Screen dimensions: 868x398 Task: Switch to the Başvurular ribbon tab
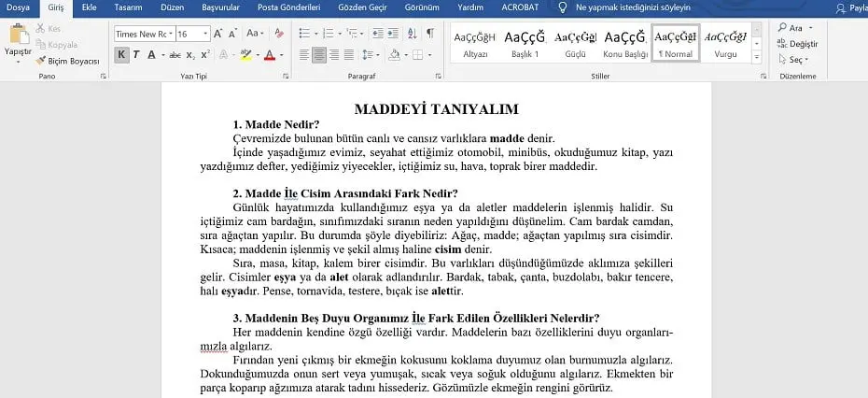pos(219,7)
